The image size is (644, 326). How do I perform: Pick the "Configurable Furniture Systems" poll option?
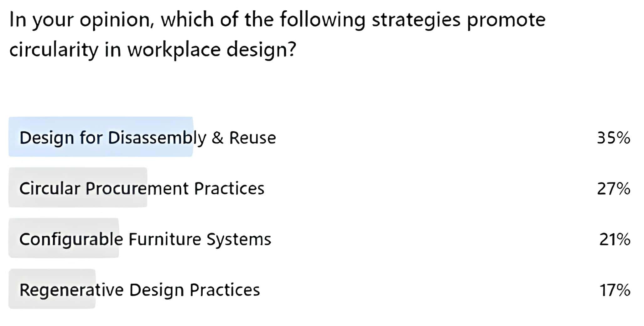pos(145,239)
